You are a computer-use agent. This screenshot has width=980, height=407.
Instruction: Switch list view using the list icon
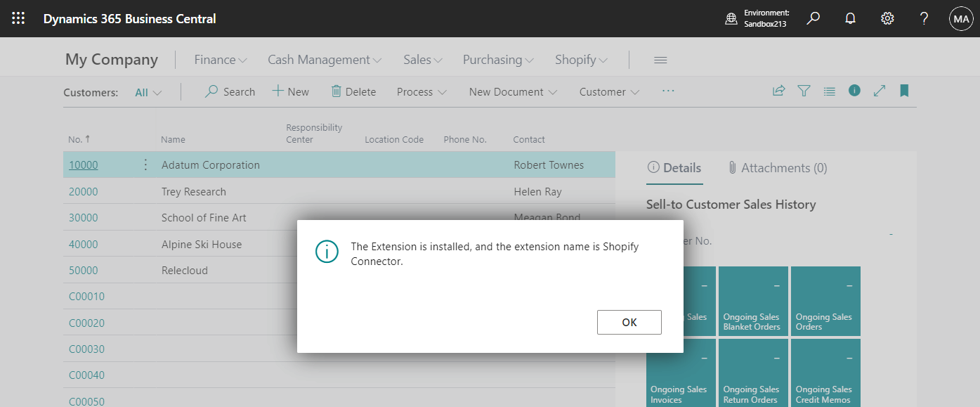point(829,91)
